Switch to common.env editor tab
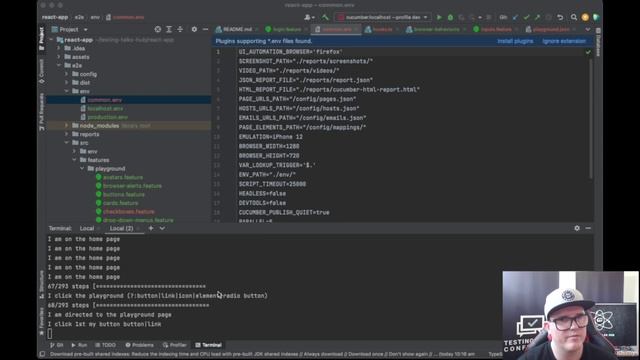Image resolution: width=640 pixels, height=360 pixels. pos(336,29)
